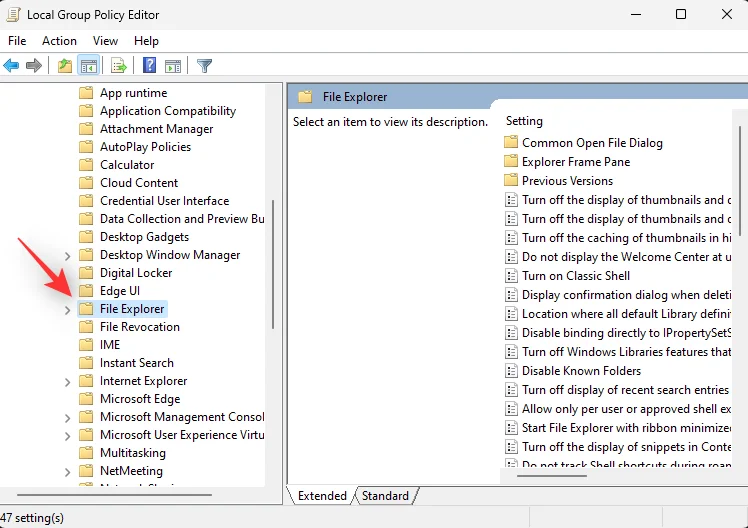Click the Common Open File Dialog folder icon
Viewport: 748px width, 528px height.
click(x=511, y=142)
